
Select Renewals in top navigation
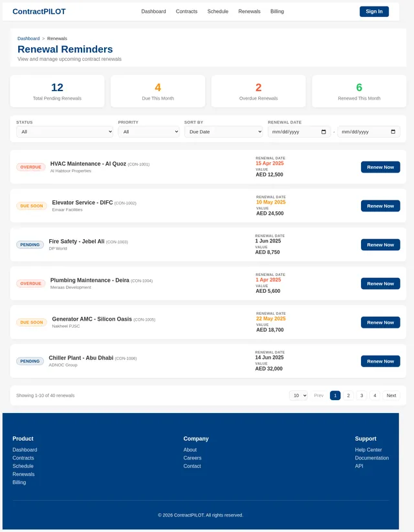coord(249,11)
